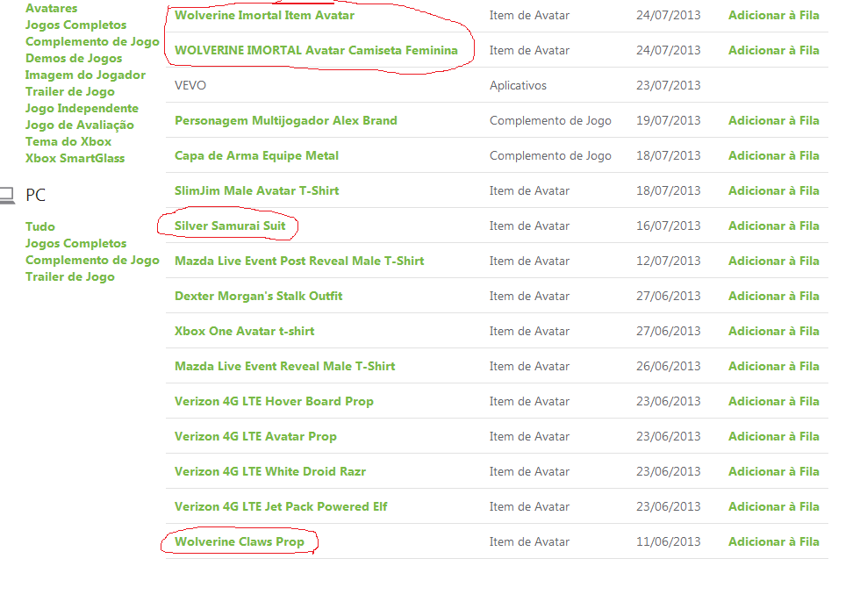
Task: Open Xbox SmartGlass category
Action: [75, 158]
